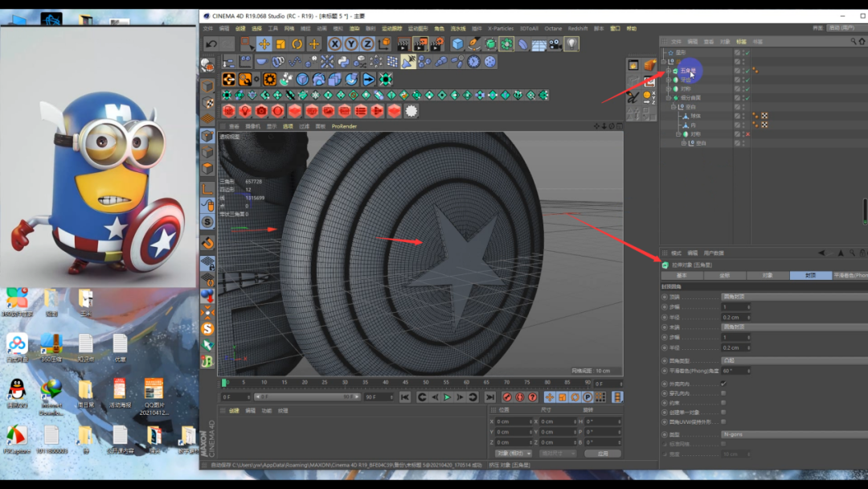The width and height of the screenshot is (868, 489).
Task: Click the blue deformer capsule icon
Action: pyautogui.click(x=522, y=43)
